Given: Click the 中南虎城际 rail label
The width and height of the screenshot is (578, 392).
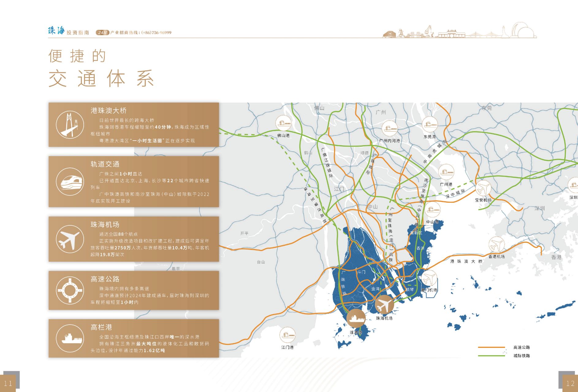Looking at the screenshot, I should tap(435, 151).
